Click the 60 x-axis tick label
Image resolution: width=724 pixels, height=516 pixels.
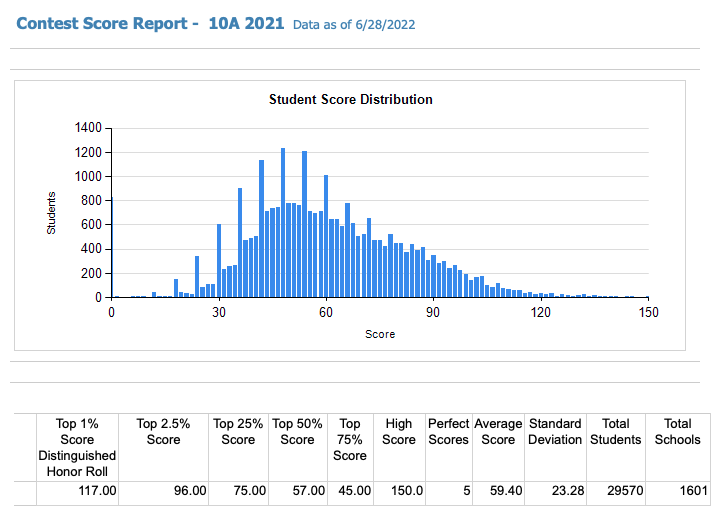coord(326,312)
